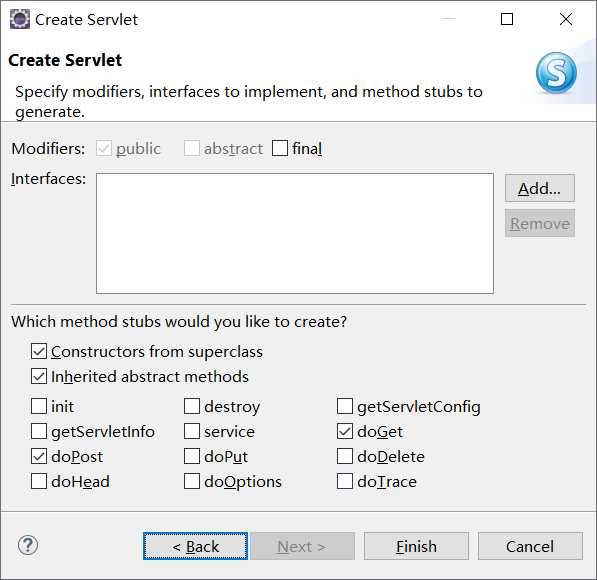The image size is (597, 580).
Task: Tick the getServletConfig checkbox
Action: [345, 406]
